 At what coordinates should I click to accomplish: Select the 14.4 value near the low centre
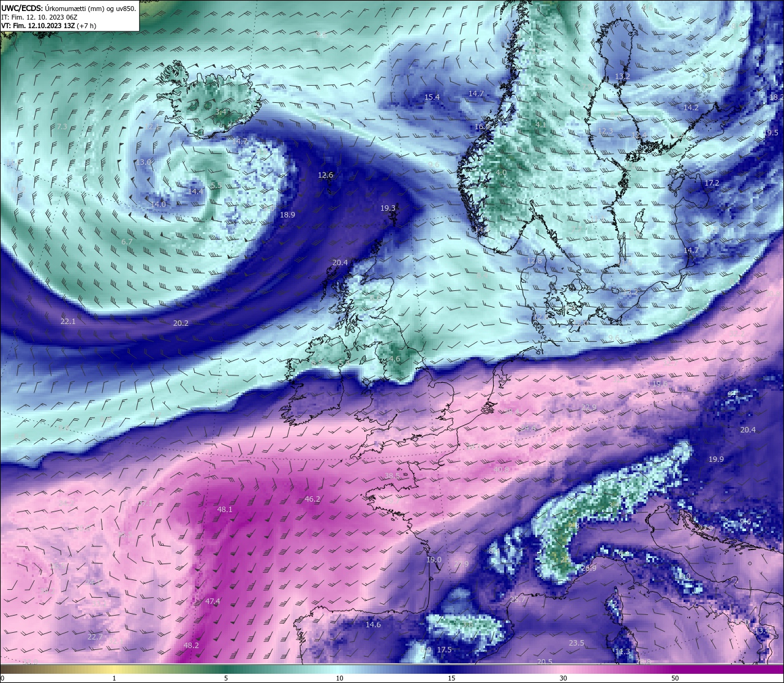coord(195,192)
